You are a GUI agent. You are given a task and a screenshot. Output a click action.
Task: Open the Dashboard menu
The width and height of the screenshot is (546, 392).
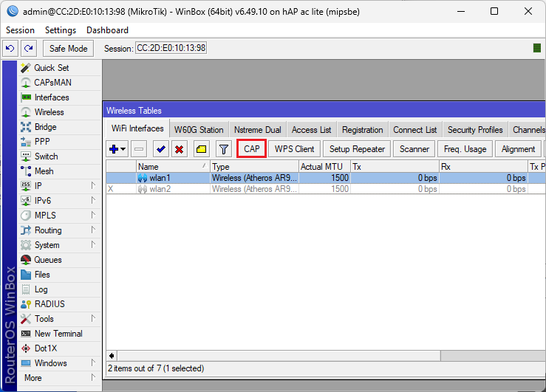[x=107, y=30]
